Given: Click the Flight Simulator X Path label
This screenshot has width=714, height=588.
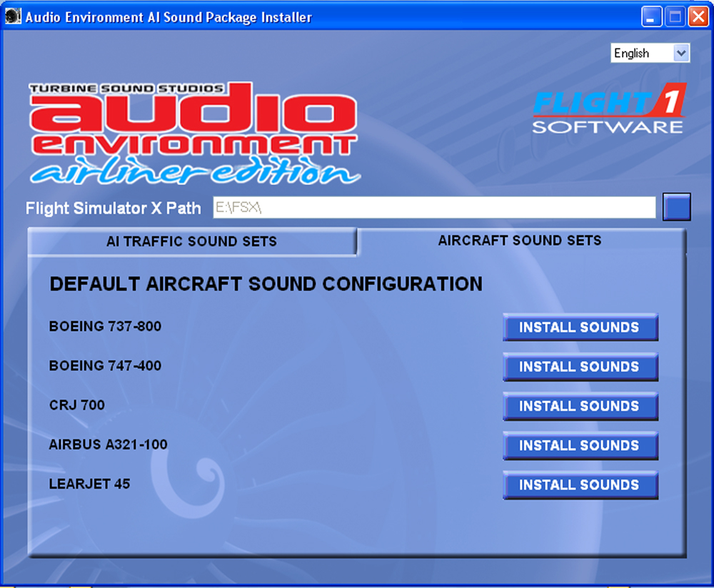Looking at the screenshot, I should [114, 208].
